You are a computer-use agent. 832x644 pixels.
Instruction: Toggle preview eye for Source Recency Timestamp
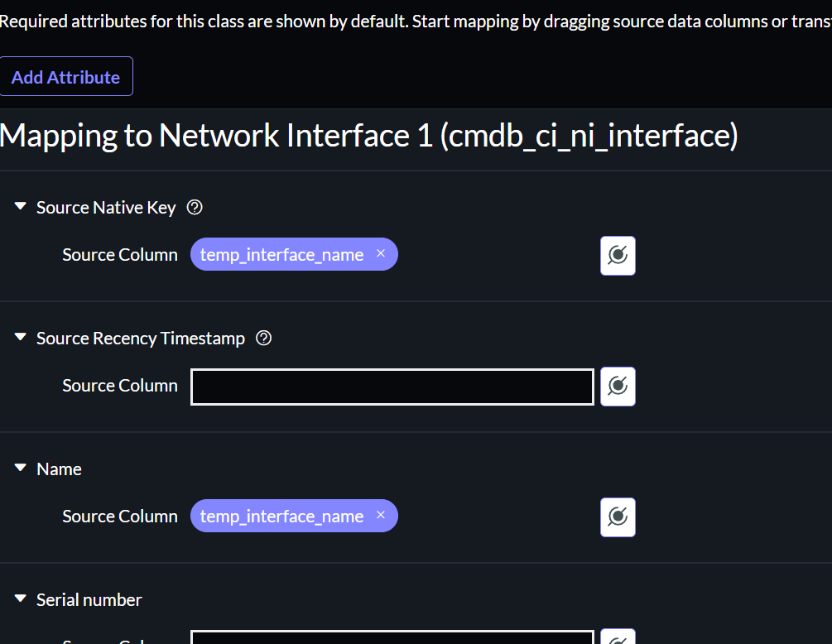click(618, 386)
